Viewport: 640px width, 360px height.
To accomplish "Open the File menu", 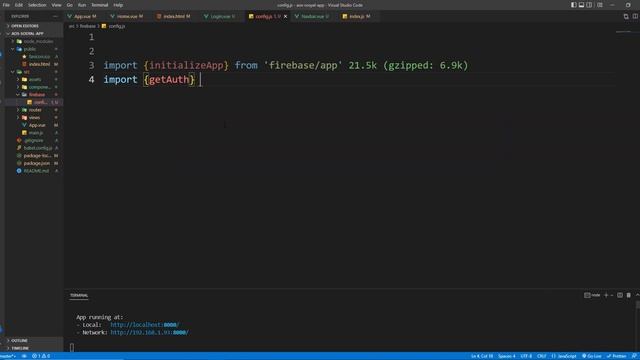I will pos(6,5).
